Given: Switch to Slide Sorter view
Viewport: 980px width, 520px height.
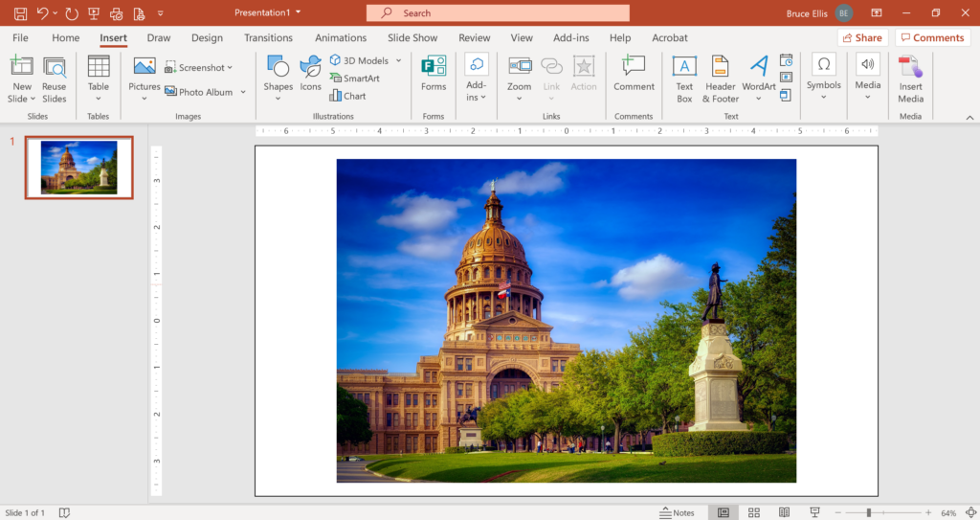Looking at the screenshot, I should 754,512.
